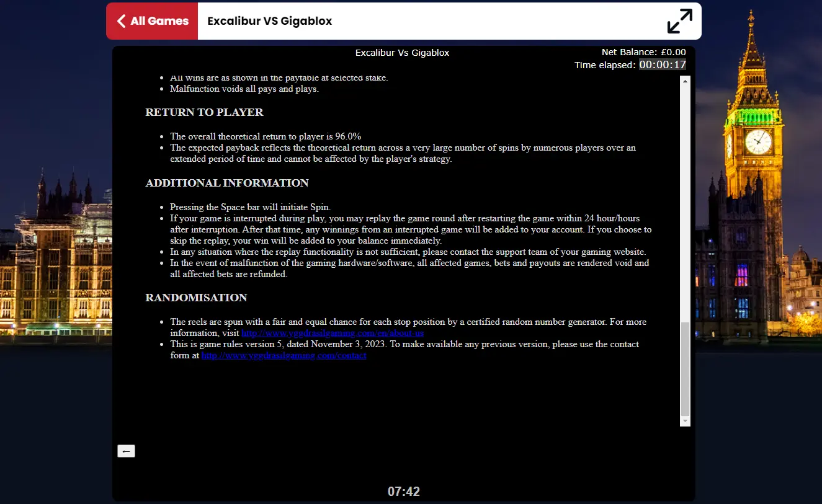Click the ADDITIONAL INFORMATION heading
Screen dimensions: 822x504
227,183
